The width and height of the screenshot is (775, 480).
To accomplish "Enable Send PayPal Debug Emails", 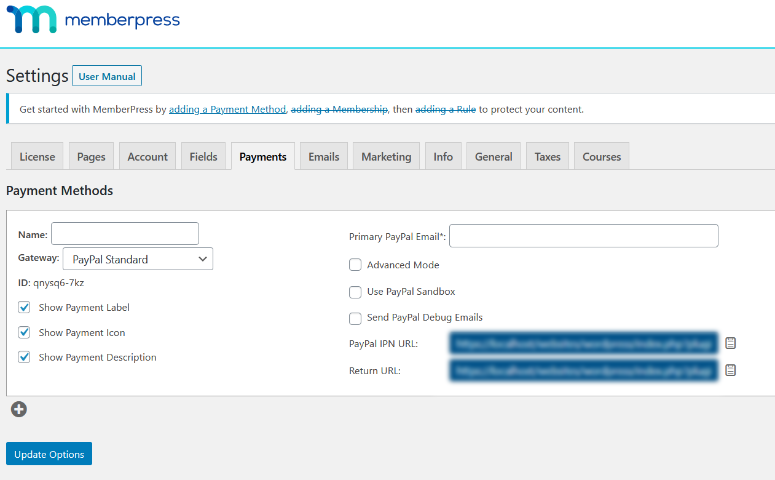I will [x=355, y=318].
